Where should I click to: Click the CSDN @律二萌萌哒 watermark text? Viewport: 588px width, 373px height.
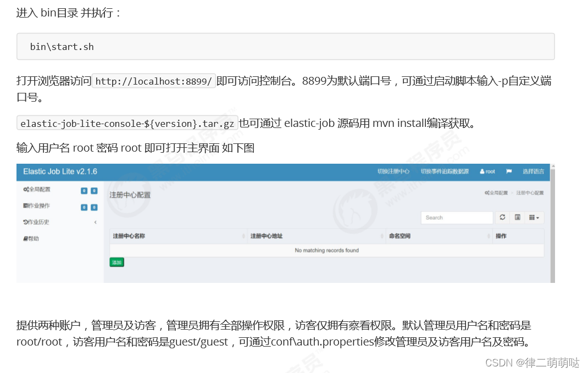click(x=532, y=363)
